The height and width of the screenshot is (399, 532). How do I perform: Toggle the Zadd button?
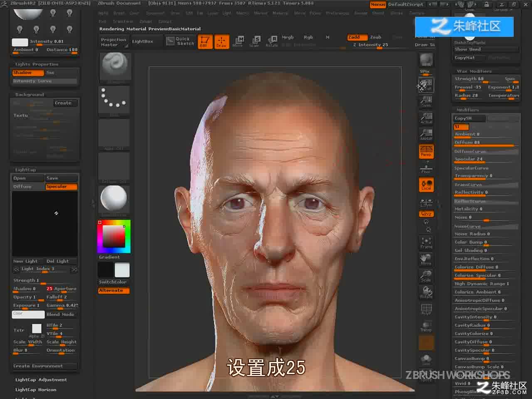point(357,37)
